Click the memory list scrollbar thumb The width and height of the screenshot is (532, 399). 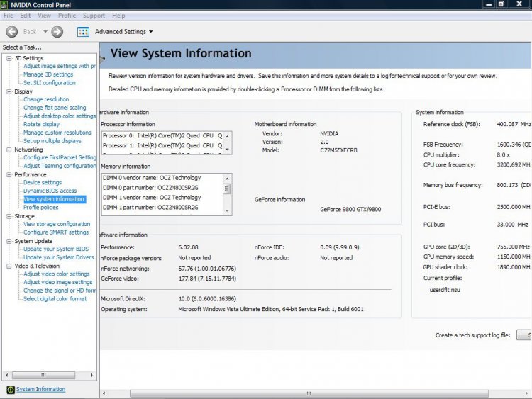pyautogui.click(x=227, y=189)
